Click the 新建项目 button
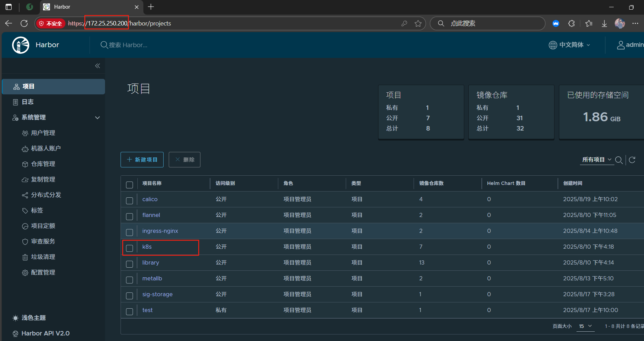 pos(142,160)
